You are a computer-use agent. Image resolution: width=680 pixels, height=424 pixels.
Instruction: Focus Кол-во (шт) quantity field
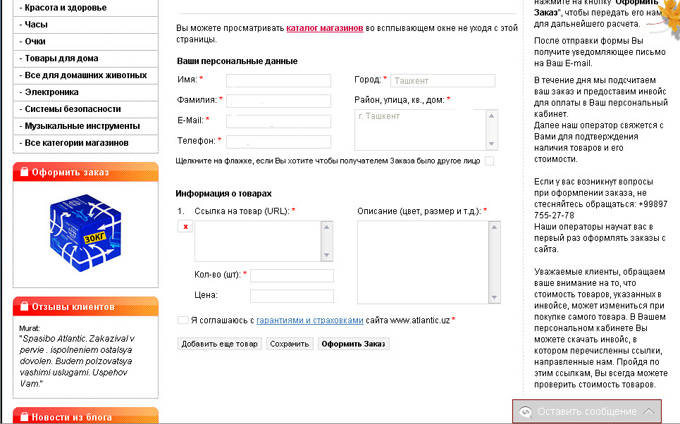(x=292, y=275)
